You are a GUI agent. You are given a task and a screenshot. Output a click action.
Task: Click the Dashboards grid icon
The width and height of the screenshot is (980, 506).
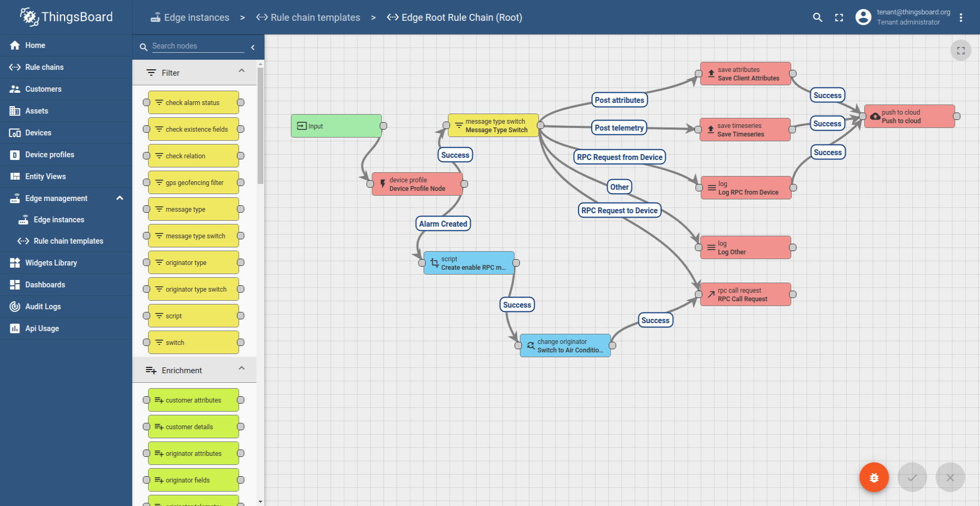(15, 285)
